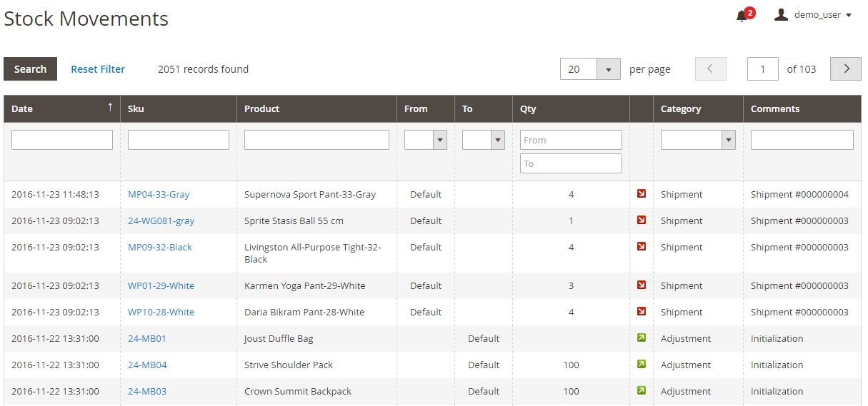Click red arrow icon for MP09-32-Black row
Image resolution: width=868 pixels, height=406 pixels.
(x=642, y=246)
